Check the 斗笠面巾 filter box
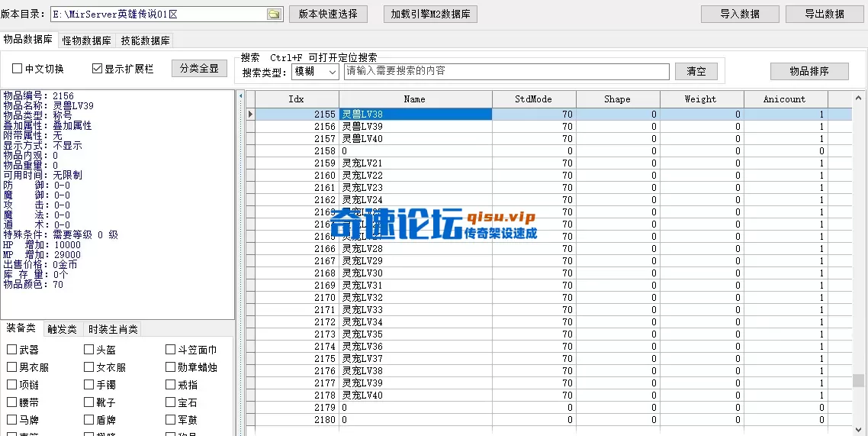 [171, 350]
